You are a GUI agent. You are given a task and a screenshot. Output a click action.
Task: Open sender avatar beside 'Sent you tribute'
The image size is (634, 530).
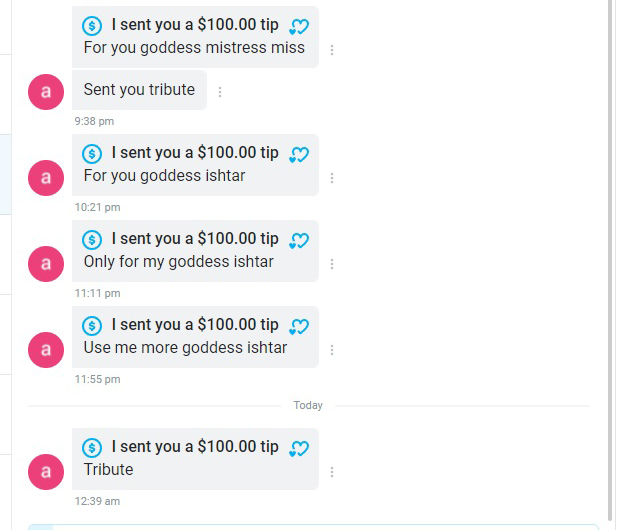(46, 92)
